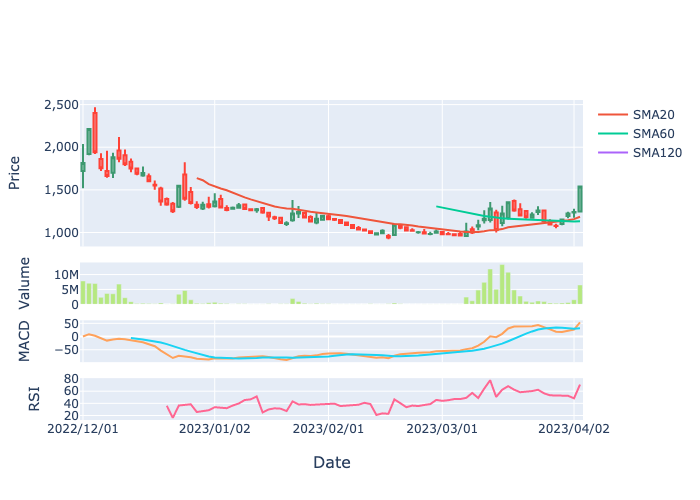The width and height of the screenshot is (700, 500).
Task: Click the 20 RSI tick label
Action: click(71, 416)
